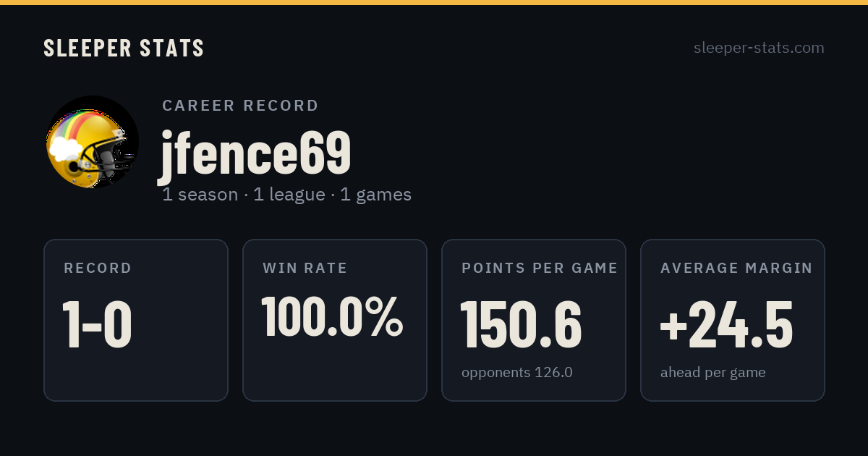Click the +24.5 margin value

pos(726,324)
